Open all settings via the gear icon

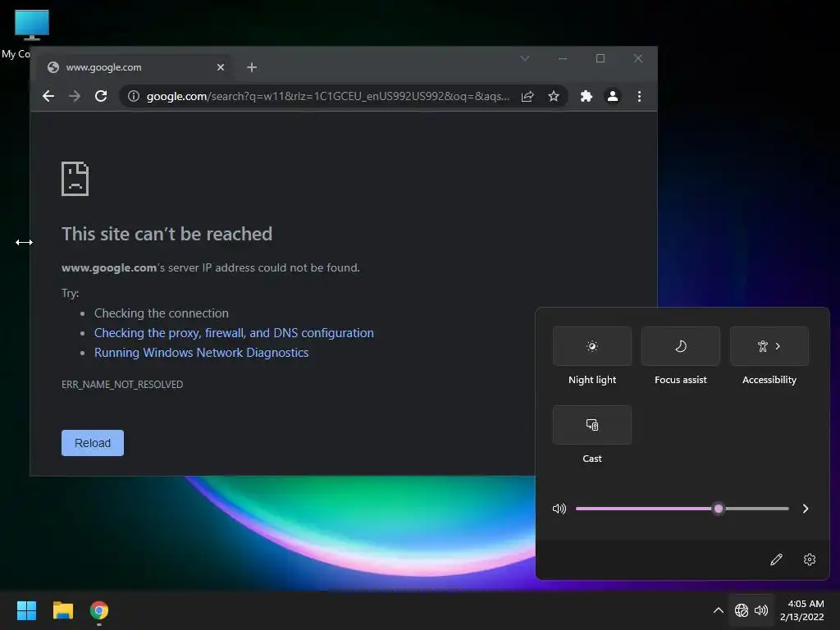[810, 559]
